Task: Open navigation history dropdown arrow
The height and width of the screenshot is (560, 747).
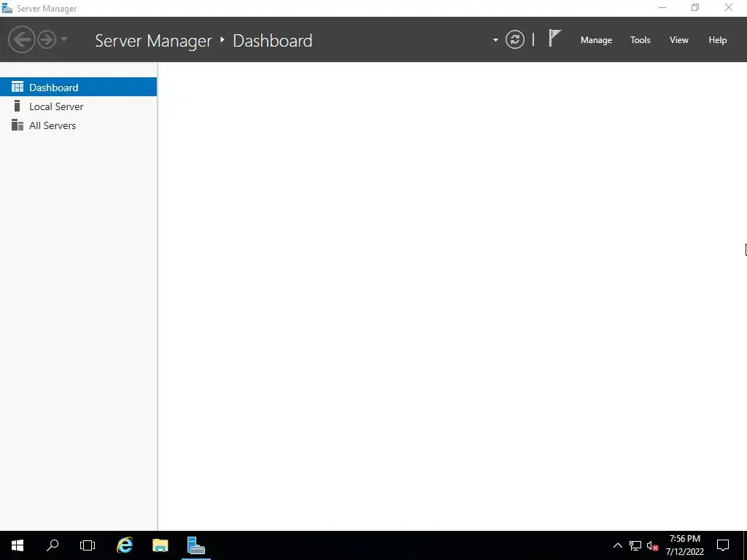Action: point(64,39)
